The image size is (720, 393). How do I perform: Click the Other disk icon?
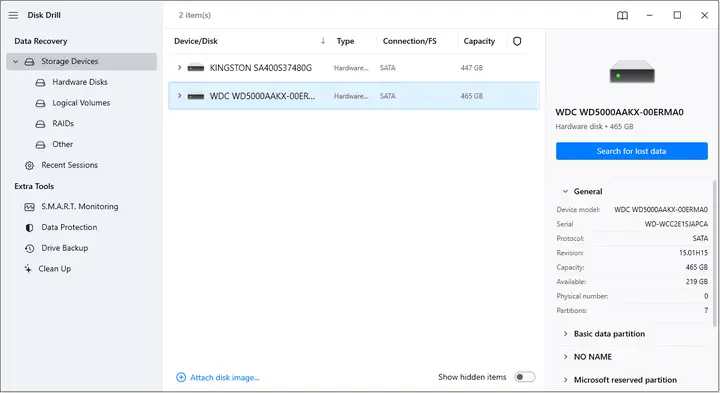point(40,145)
